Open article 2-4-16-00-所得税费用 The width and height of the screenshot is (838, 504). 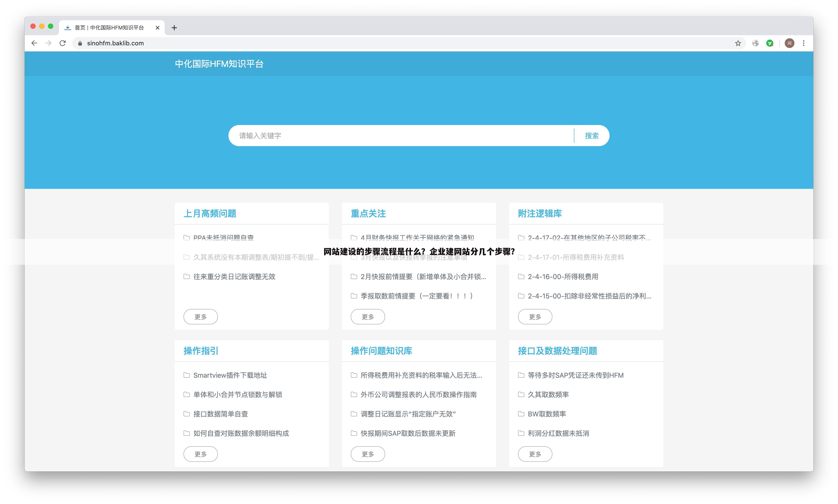click(x=563, y=276)
